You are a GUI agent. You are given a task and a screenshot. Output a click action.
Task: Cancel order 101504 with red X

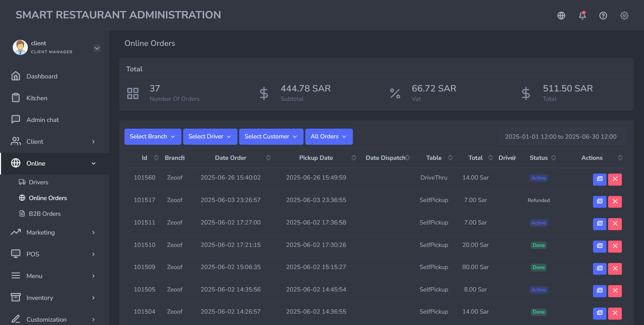[x=615, y=313]
